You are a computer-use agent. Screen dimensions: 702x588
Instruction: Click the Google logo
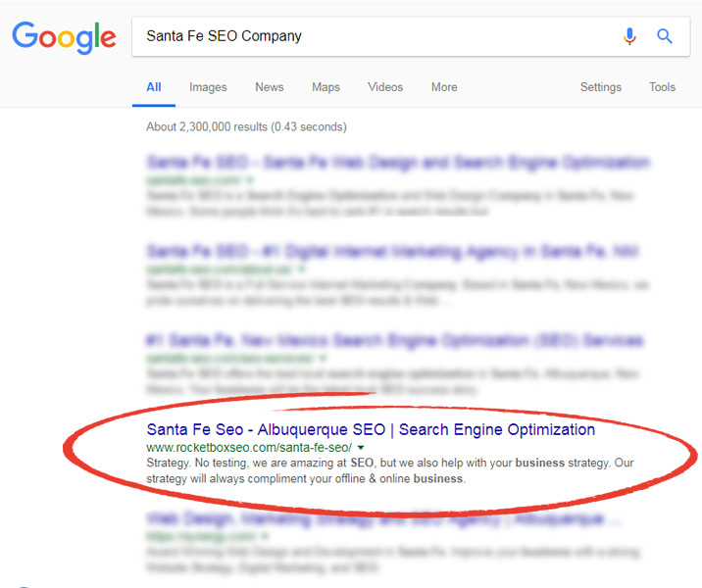(64, 37)
